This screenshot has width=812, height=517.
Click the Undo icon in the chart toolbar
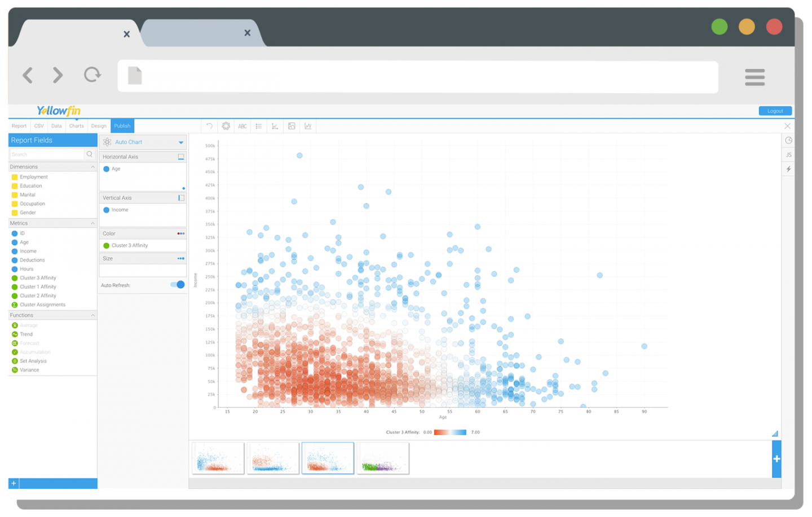click(x=209, y=126)
